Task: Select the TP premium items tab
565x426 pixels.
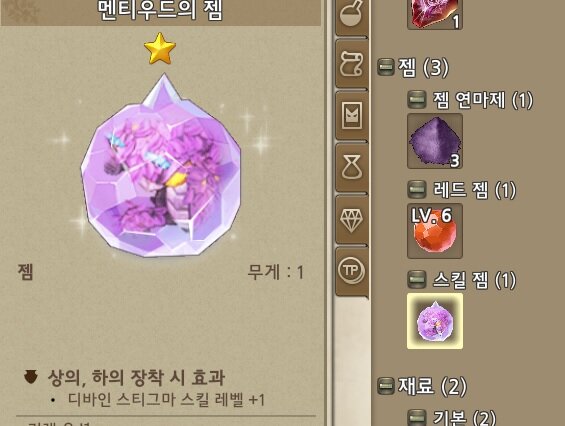Action: 352,271
